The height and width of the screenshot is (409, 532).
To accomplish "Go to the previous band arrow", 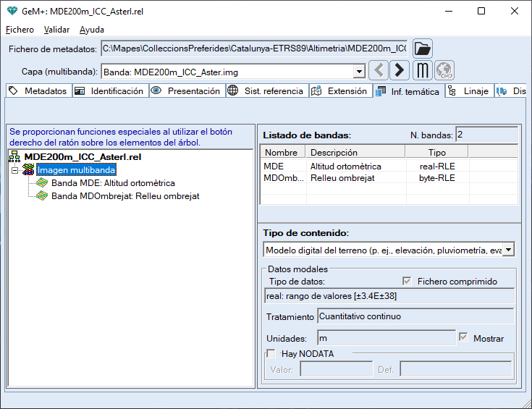I will click(x=379, y=71).
